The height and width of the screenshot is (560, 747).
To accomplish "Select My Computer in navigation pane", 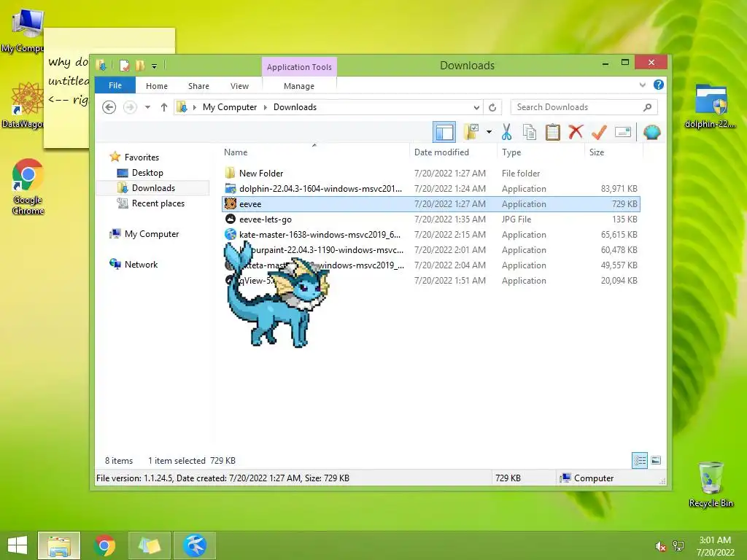I will [152, 234].
